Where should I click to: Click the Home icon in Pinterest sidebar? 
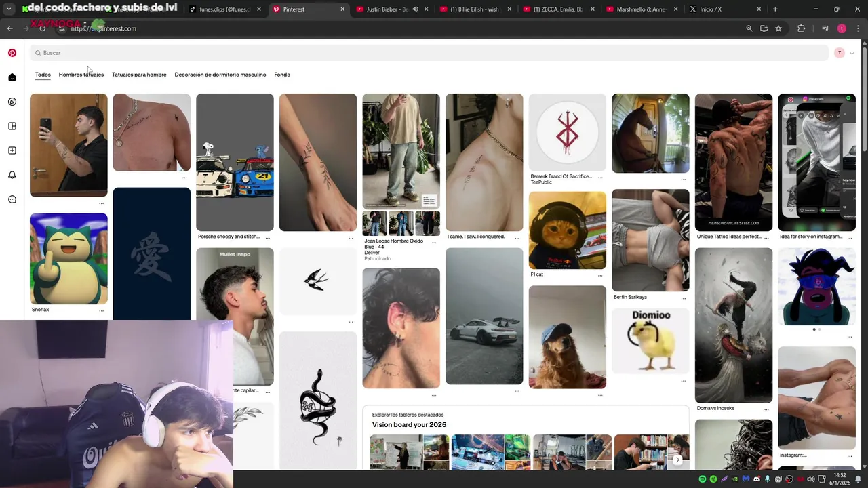(x=12, y=77)
